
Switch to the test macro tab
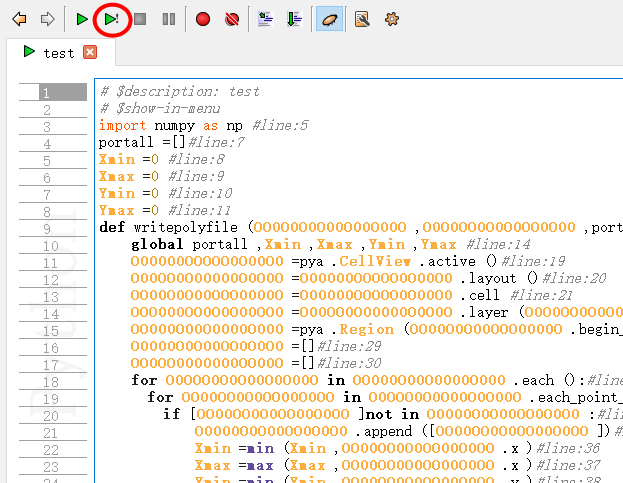point(58,53)
